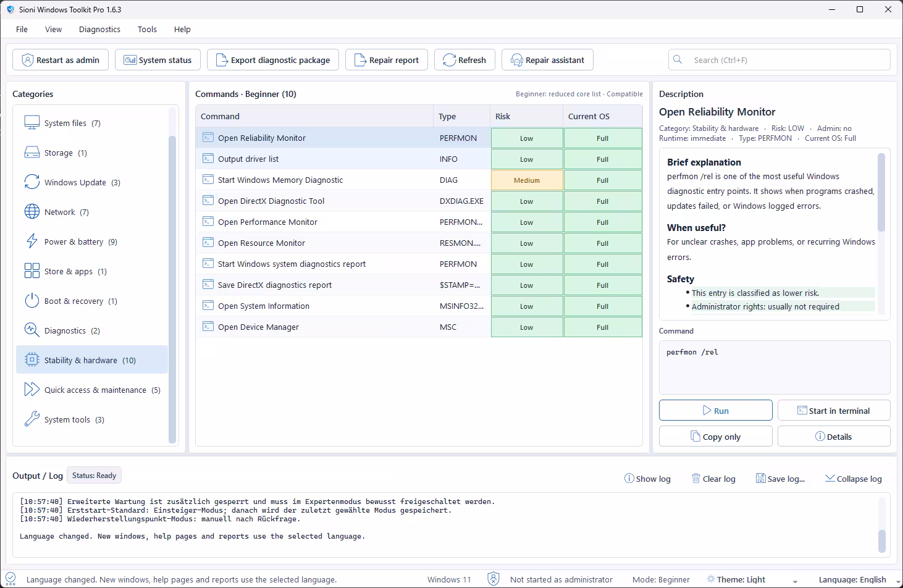This screenshot has width=903, height=588.
Task: Open the Diagnostics menu
Action: (x=99, y=29)
